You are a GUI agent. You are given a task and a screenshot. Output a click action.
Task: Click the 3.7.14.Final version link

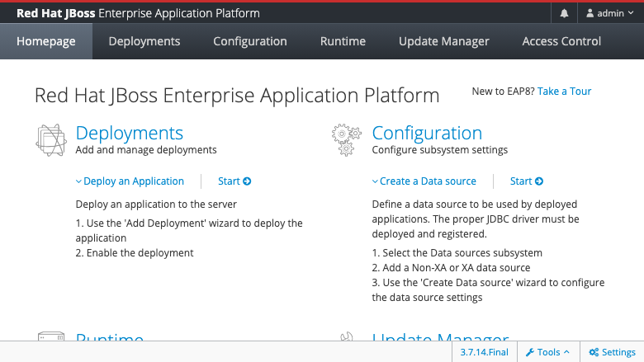(484, 352)
